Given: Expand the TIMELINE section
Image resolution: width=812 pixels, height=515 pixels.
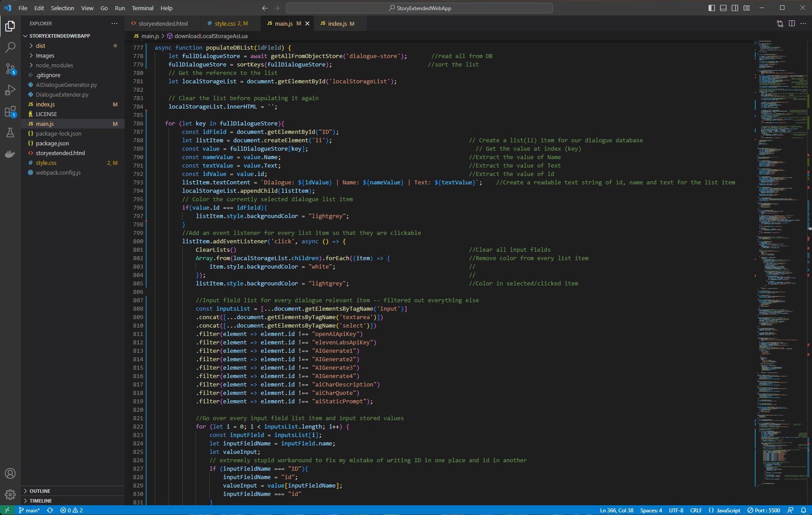Looking at the screenshot, I should [40, 501].
